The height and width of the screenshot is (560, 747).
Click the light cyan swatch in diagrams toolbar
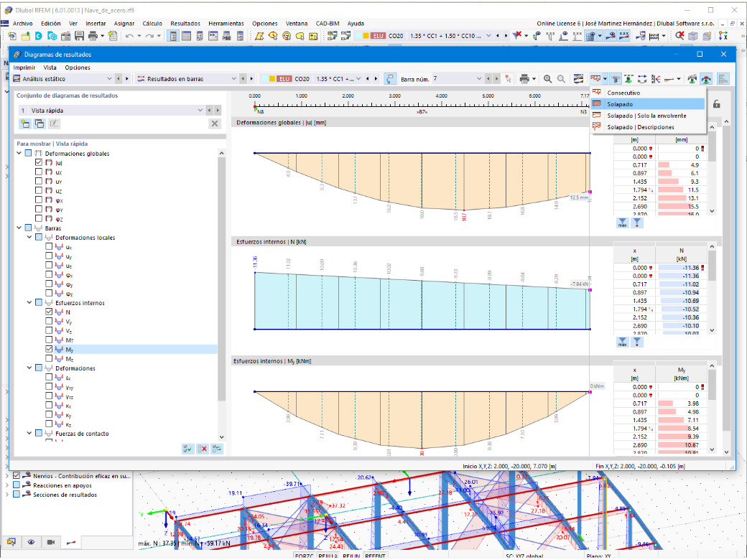(264, 79)
